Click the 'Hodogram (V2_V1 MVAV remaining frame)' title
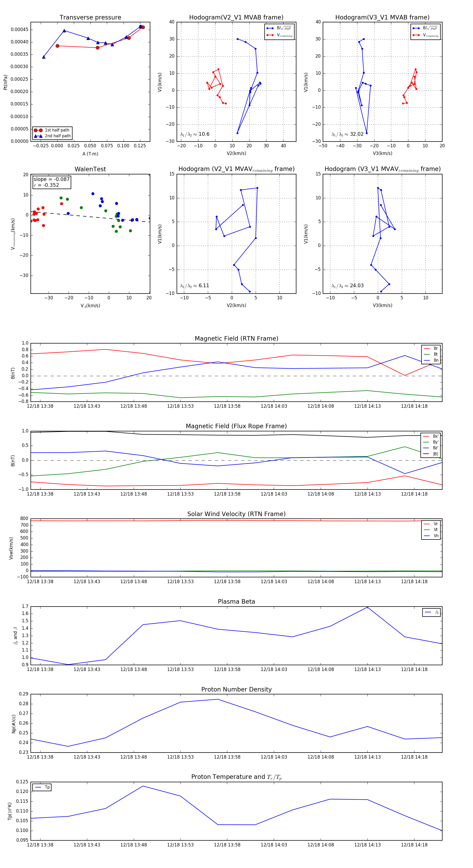The image size is (473, 868). click(x=236, y=169)
